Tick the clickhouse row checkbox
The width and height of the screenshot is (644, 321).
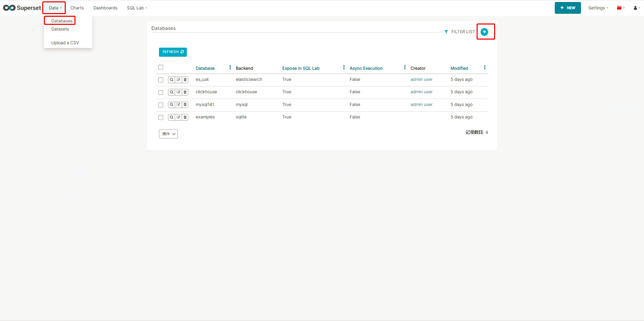(x=161, y=92)
